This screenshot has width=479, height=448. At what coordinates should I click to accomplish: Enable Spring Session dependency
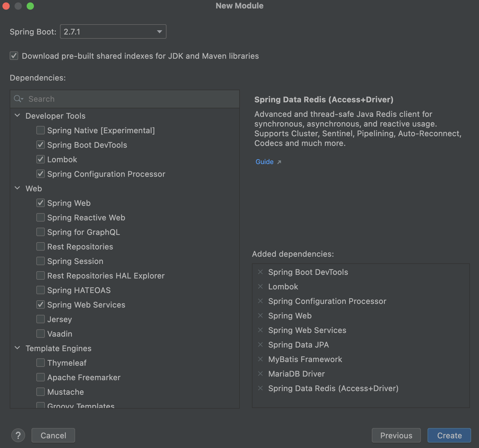coord(41,261)
